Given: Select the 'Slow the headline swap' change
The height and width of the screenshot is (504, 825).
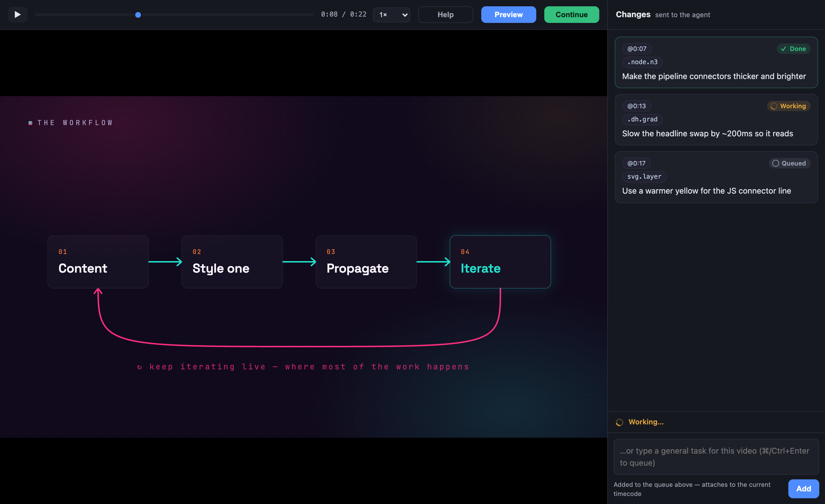Looking at the screenshot, I should coord(716,119).
